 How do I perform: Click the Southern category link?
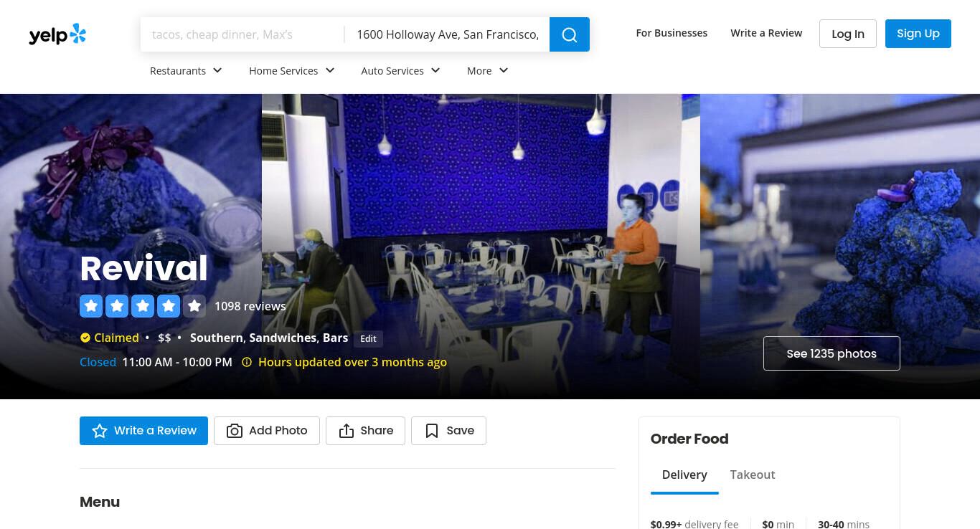click(x=216, y=338)
